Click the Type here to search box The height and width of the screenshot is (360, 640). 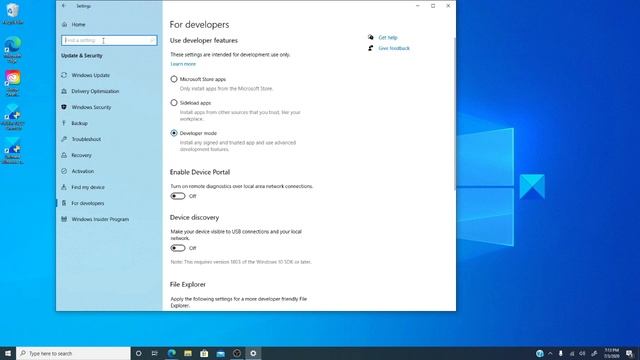coord(73,353)
